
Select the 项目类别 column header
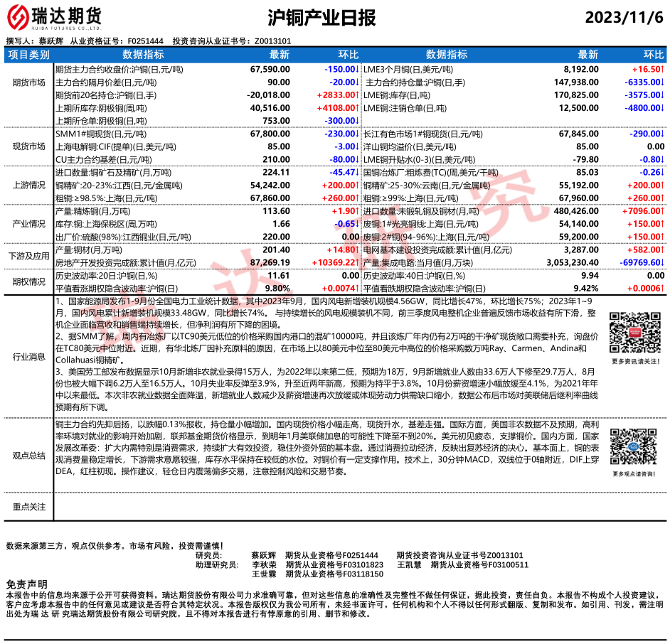(x=28, y=55)
